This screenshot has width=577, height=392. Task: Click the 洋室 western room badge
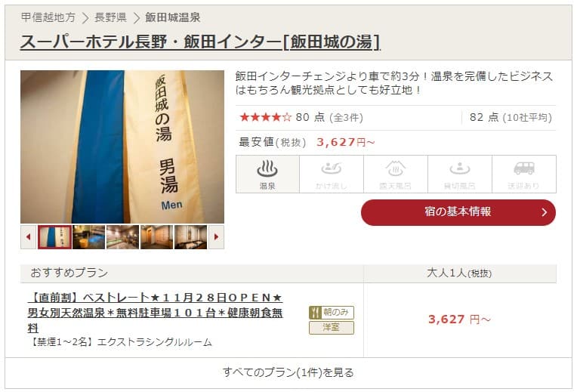coord(332,328)
